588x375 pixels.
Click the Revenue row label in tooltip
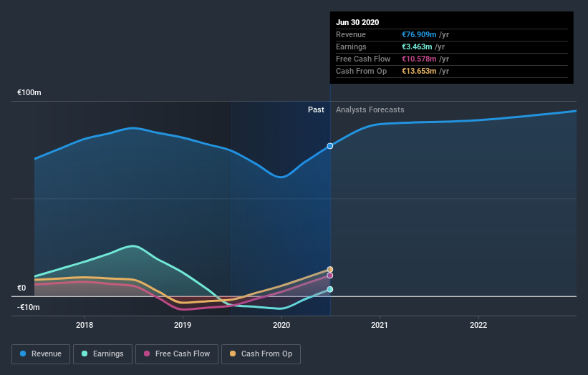[x=351, y=34]
